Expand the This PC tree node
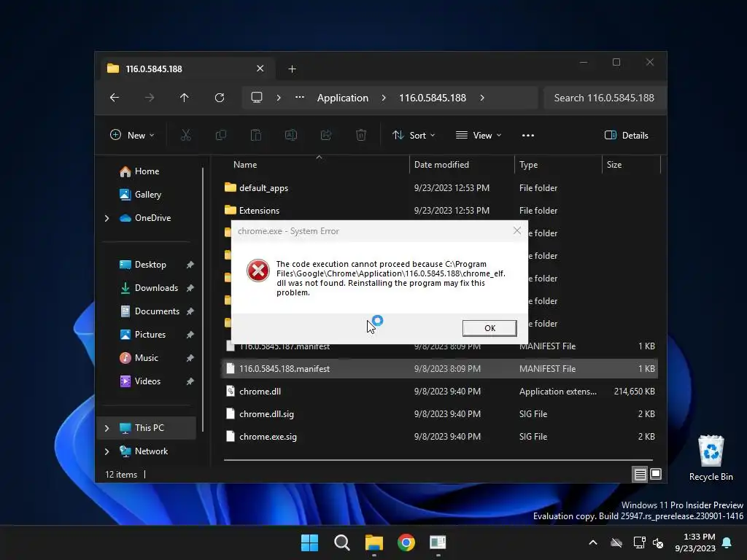 point(107,428)
